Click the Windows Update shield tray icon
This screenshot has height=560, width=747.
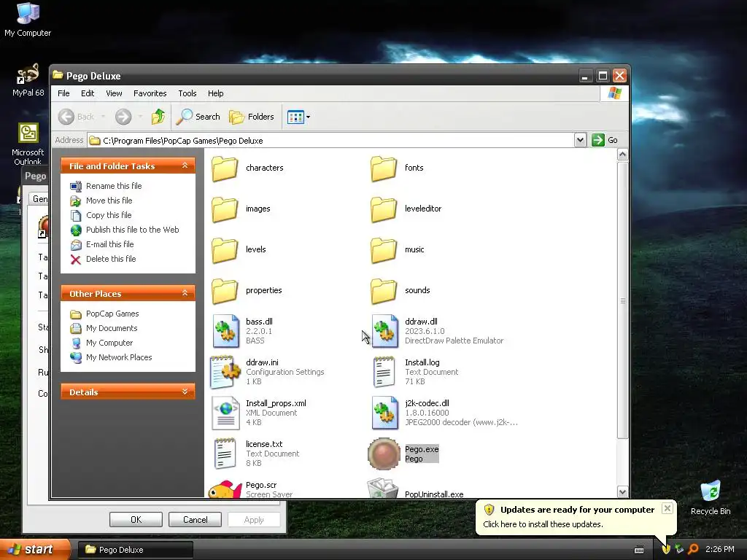(666, 549)
